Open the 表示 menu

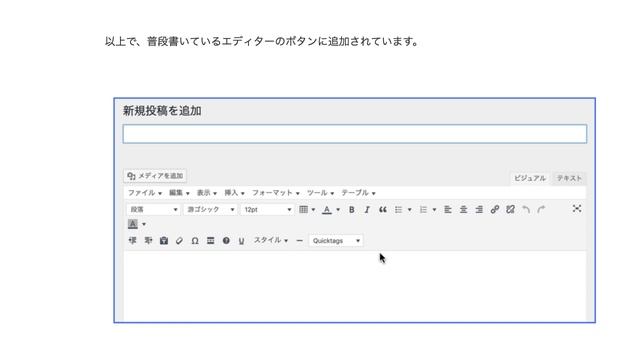207,193
